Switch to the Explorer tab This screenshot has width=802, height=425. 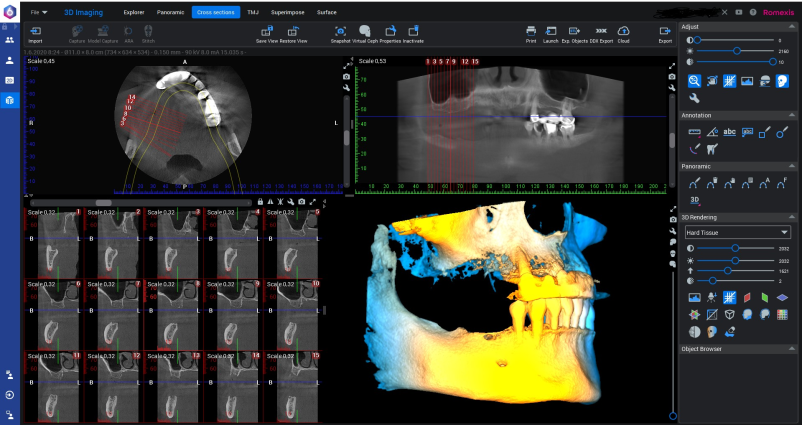coord(133,12)
